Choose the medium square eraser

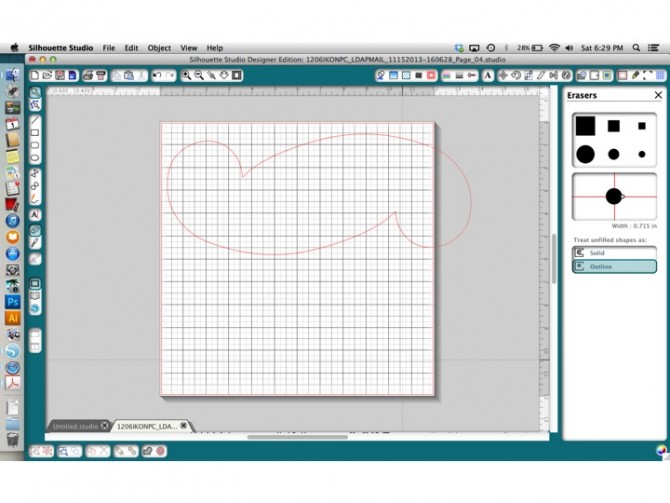click(614, 126)
